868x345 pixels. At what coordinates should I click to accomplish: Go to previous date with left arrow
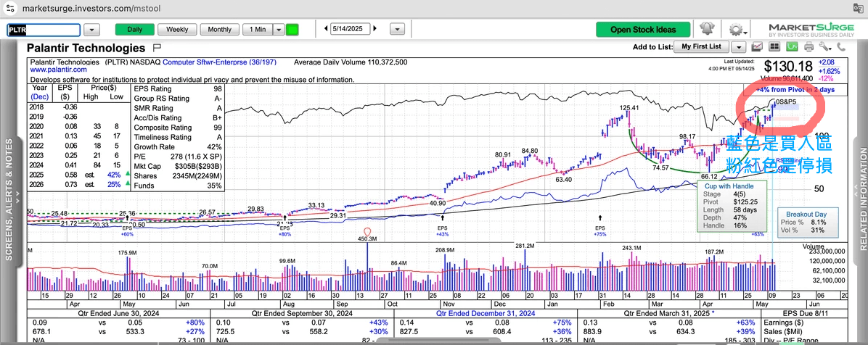(324, 29)
